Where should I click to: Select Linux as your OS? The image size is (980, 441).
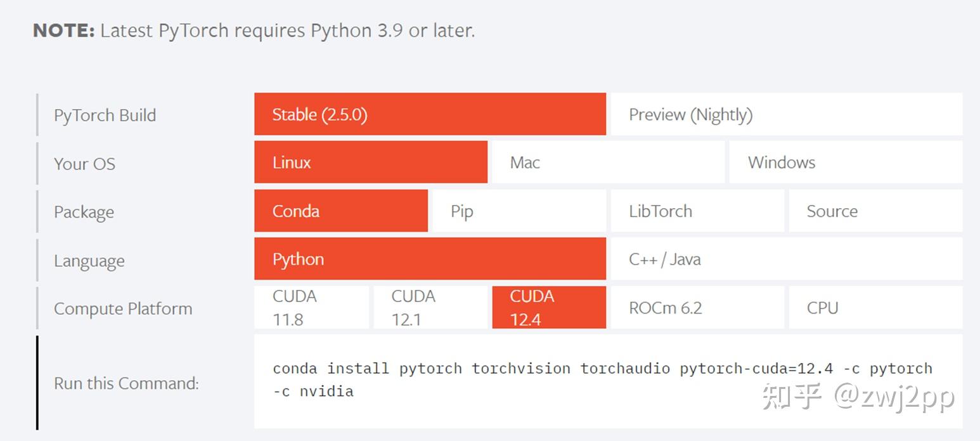370,162
